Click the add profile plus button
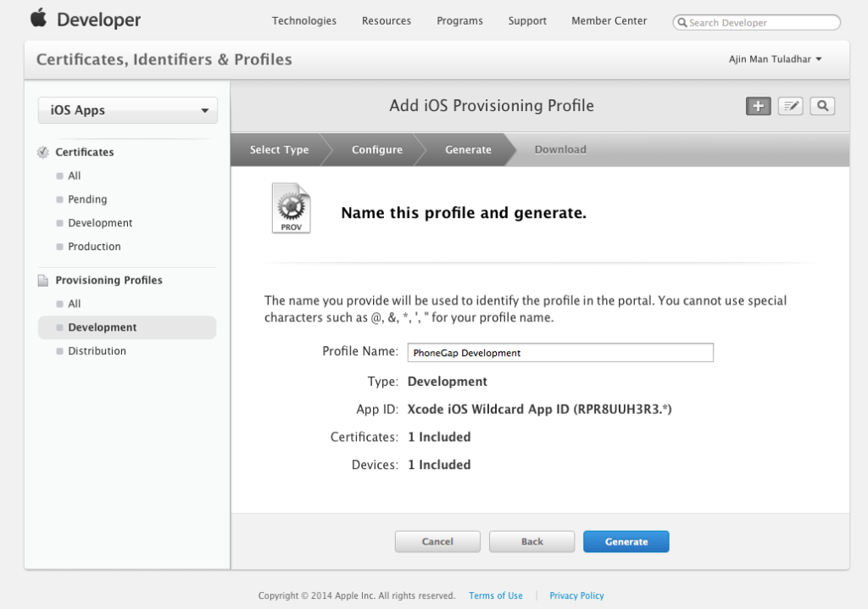Screen dimensions: 868x609 point(759,106)
